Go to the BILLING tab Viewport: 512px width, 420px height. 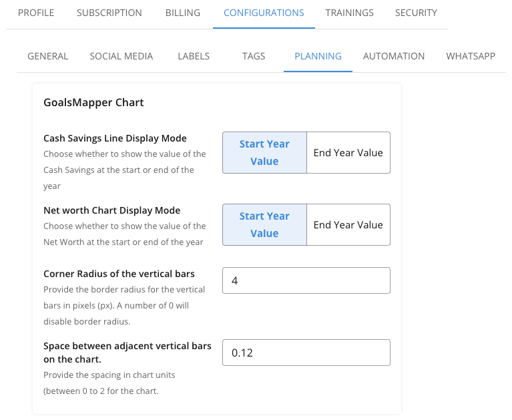(x=183, y=13)
